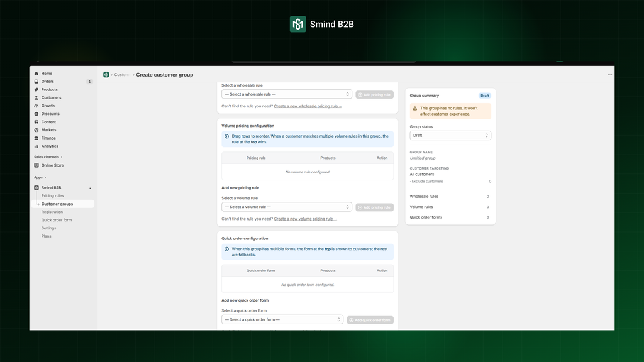
Task: Click the Discounts icon in sidebar
Action: pos(36,114)
